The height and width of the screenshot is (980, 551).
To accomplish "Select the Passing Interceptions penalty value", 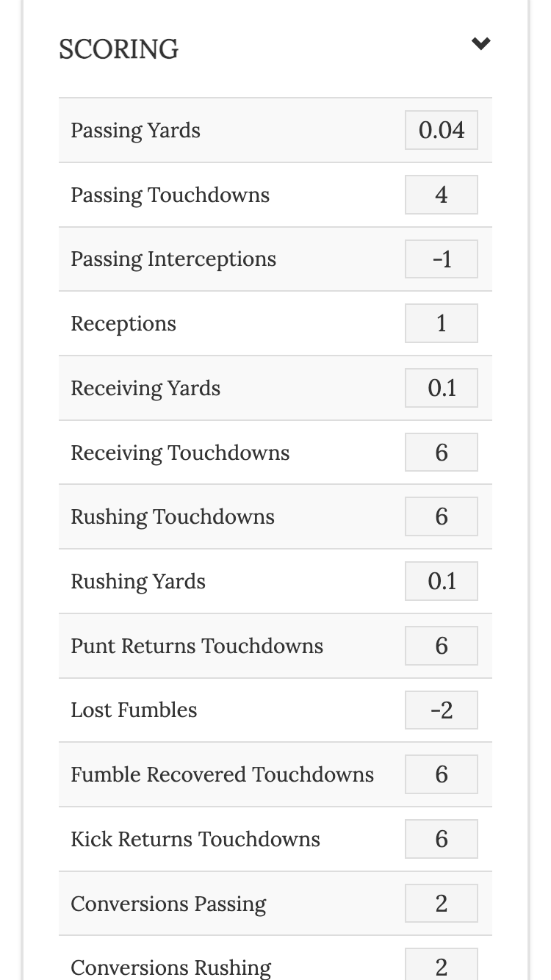I will pyautogui.click(x=441, y=259).
